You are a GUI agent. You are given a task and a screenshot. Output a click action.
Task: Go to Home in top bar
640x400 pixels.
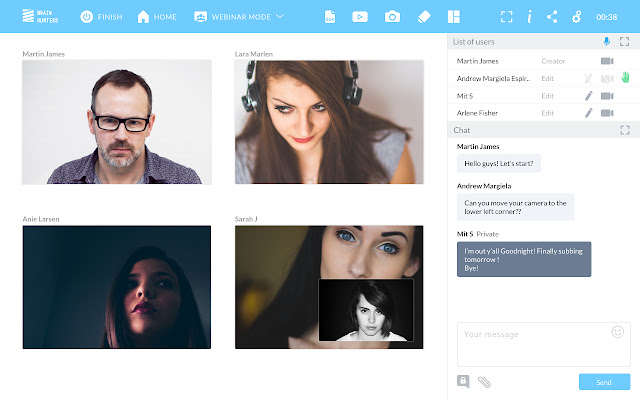tap(156, 17)
